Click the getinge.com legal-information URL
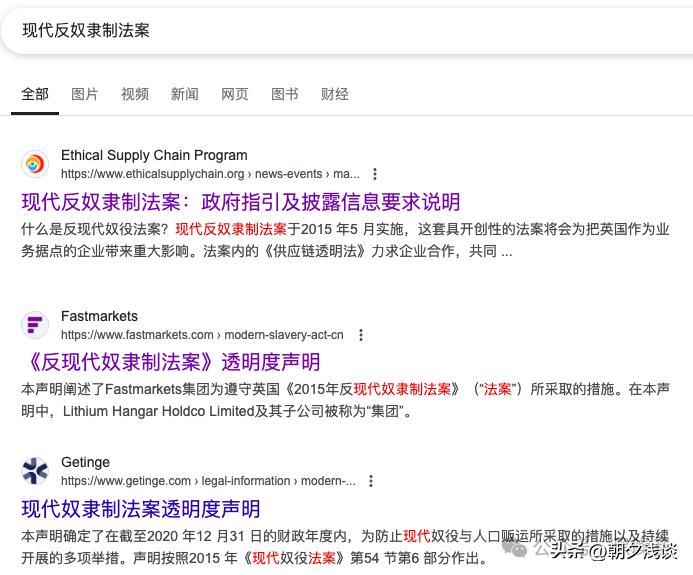This screenshot has width=693, height=575. (208, 481)
